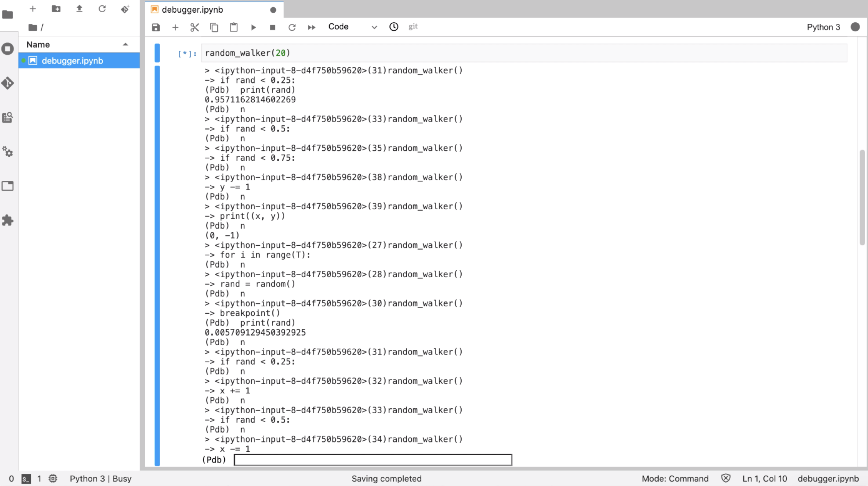Click the git button in the notebook toolbar
This screenshot has width=868, height=486.
point(413,27)
